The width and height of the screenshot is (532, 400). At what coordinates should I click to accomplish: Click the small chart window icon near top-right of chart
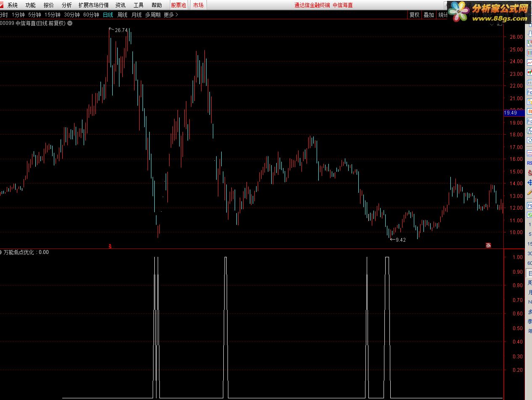point(500,24)
